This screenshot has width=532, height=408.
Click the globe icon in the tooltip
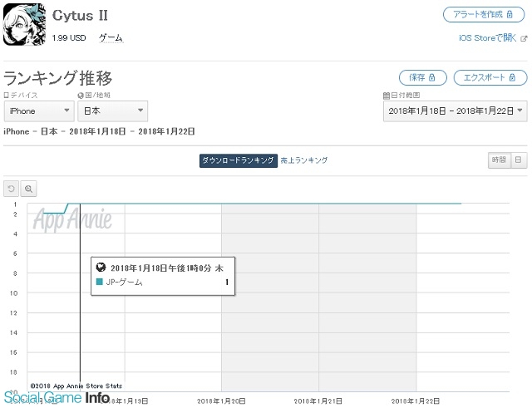101,268
